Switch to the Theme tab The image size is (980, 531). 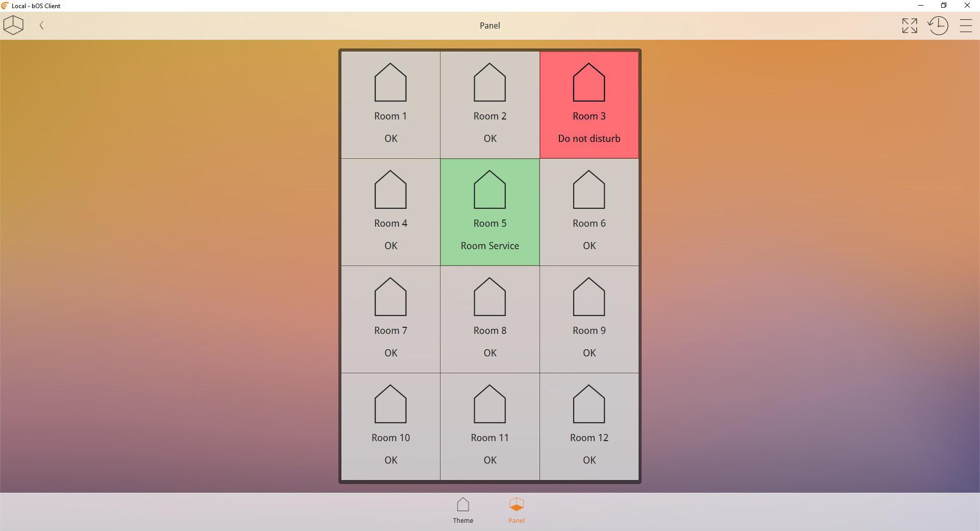point(463,510)
